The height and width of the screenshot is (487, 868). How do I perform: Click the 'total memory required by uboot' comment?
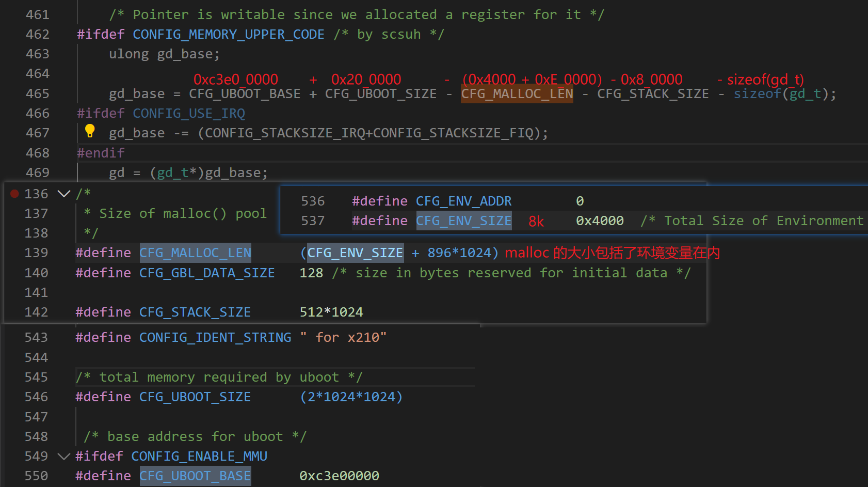219,377
